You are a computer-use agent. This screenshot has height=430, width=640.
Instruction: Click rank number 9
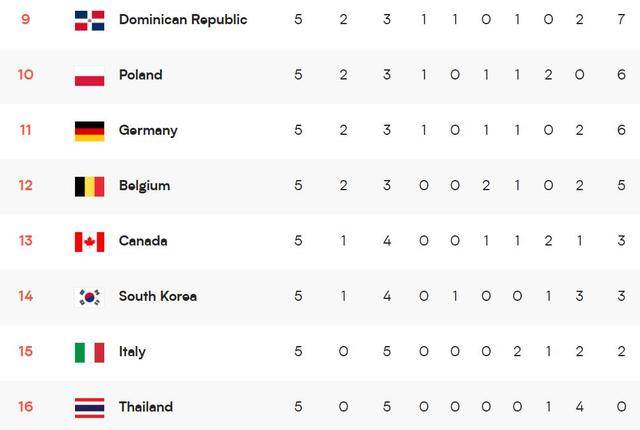tap(25, 19)
